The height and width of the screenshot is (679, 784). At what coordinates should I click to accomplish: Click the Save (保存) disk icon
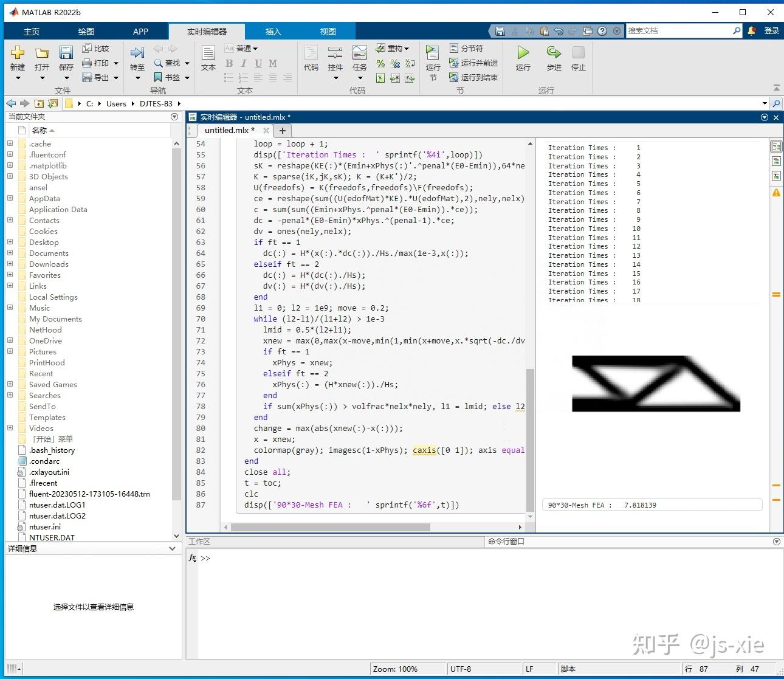tap(66, 53)
